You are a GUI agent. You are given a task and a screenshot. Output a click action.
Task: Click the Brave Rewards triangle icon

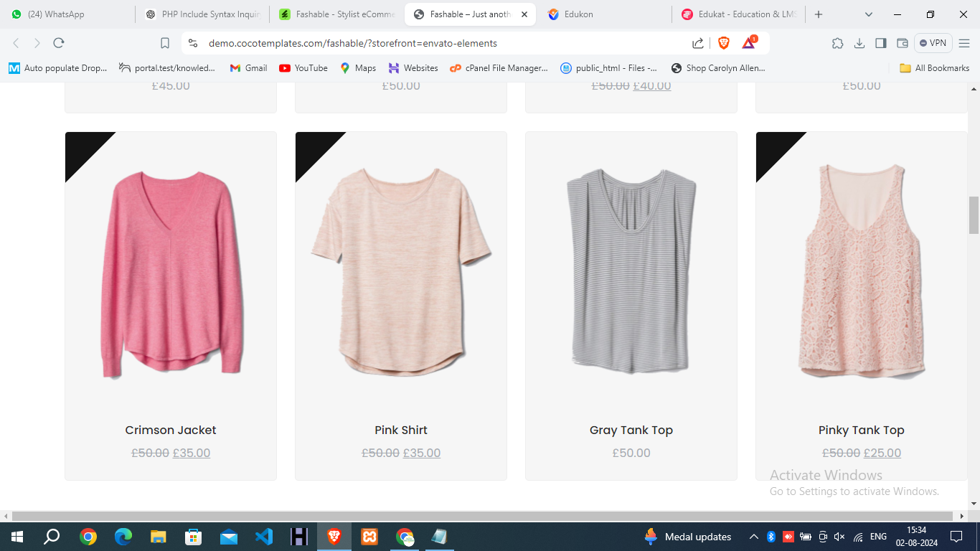coord(748,43)
